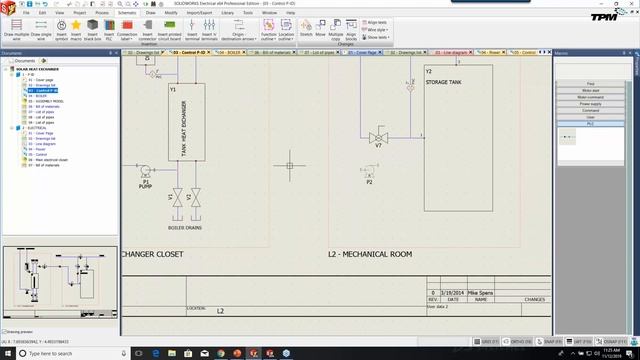Select the Stretch tool
This screenshot has height=360, width=640.
click(x=306, y=28)
